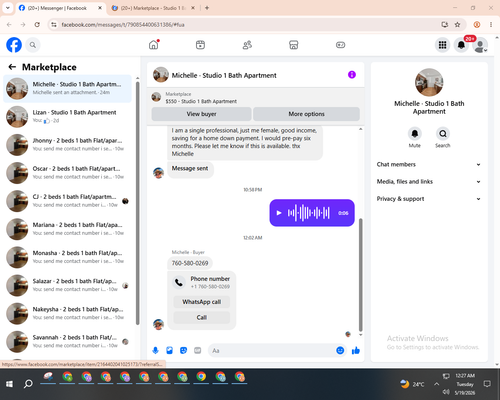Open the Windows Start menu
This screenshot has width=500, height=400.
point(9,384)
